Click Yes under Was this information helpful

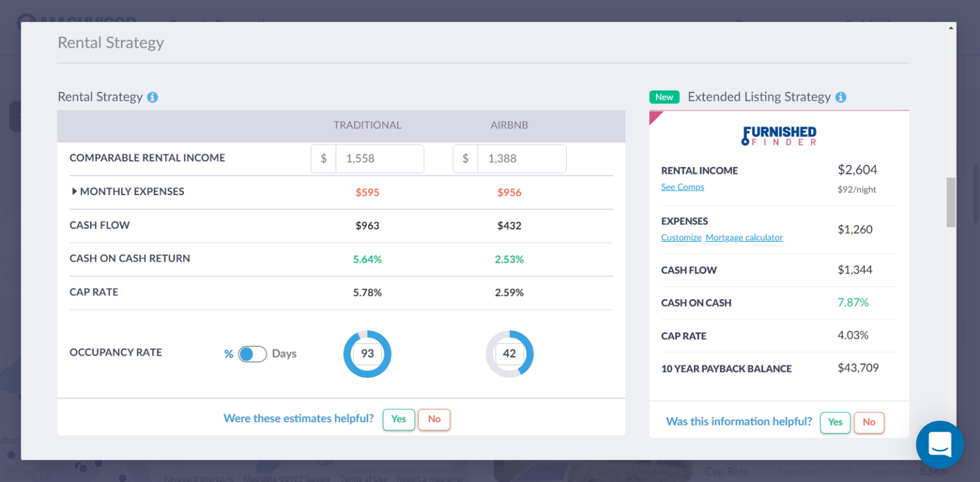point(835,422)
